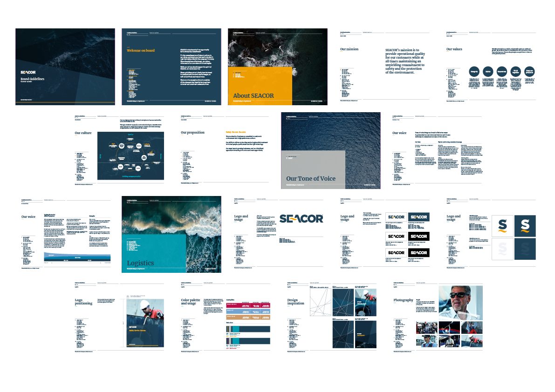
Task: Click the 'Brand Guidelines' text on cover
Action: (32, 79)
